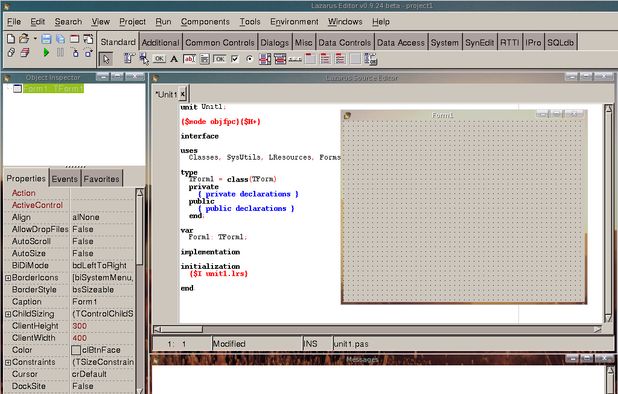Pick the TCheckBox component icon

pyautogui.click(x=235, y=59)
